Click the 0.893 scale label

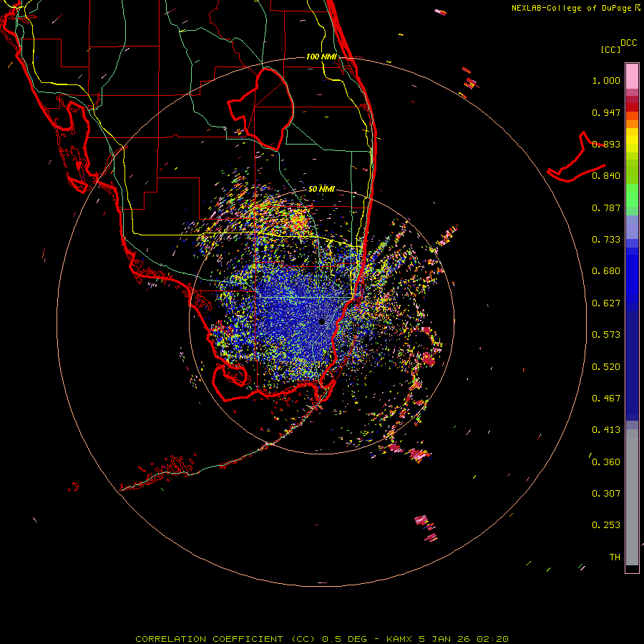[x=606, y=144]
